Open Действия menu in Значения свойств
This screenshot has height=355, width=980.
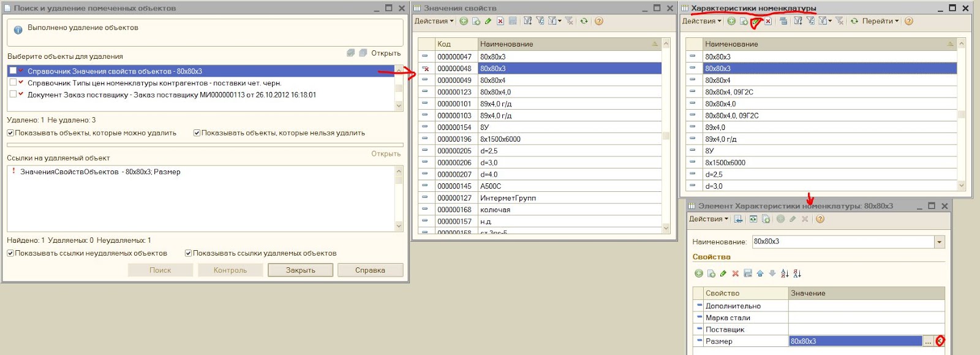(x=434, y=21)
